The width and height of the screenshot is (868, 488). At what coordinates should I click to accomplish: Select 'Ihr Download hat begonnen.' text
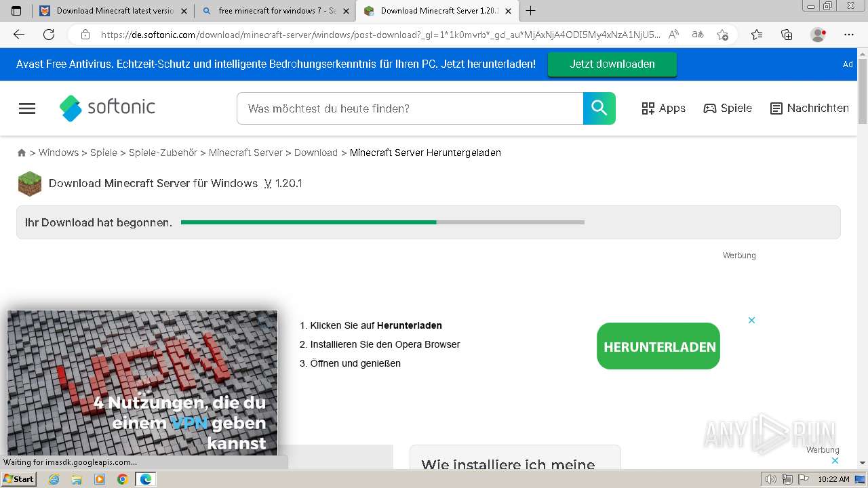pyautogui.click(x=99, y=222)
